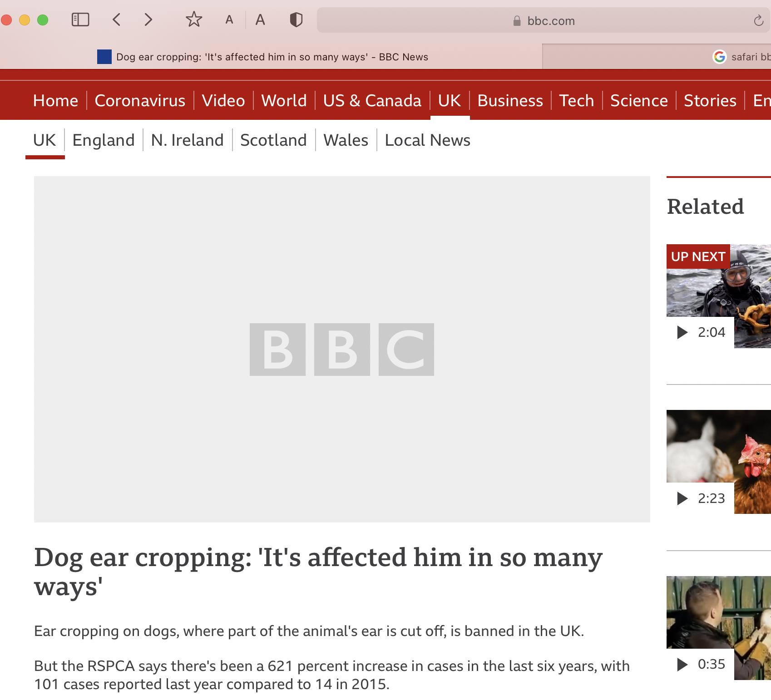Open the Scotland sub-section
This screenshot has width=771, height=700.
(x=273, y=140)
